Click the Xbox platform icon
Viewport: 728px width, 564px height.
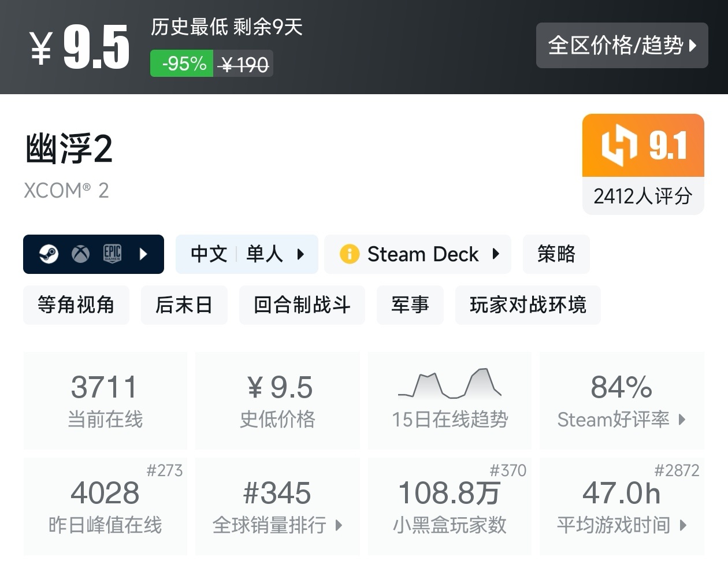80,254
